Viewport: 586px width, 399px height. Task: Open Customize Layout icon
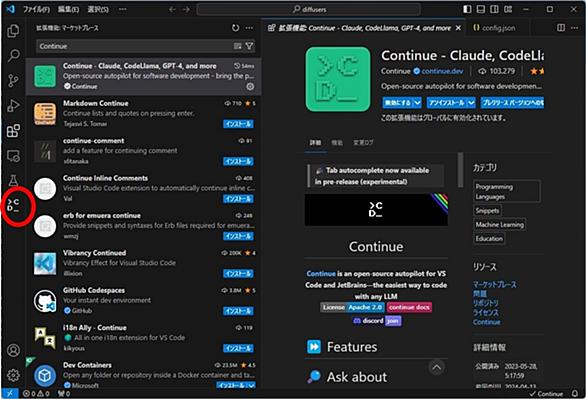tap(508, 9)
